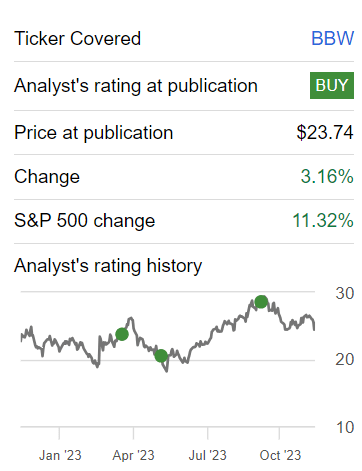Select the 3.16% change value

(x=327, y=176)
